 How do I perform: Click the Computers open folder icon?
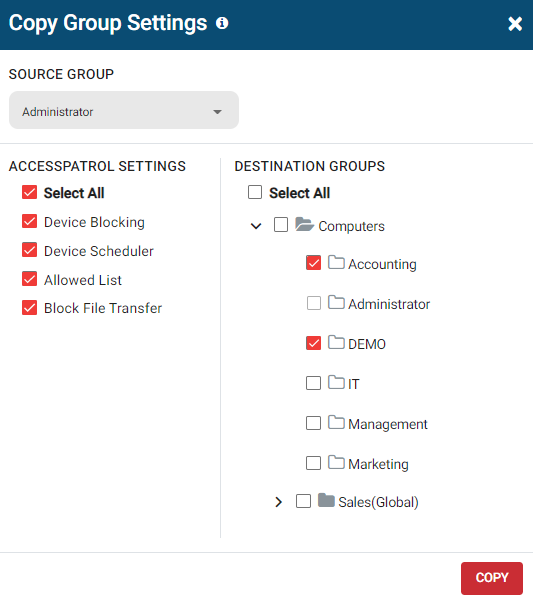(x=305, y=224)
